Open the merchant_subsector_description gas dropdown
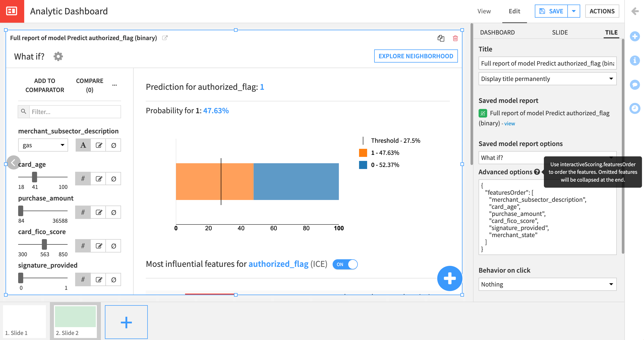The height and width of the screenshot is (340, 644). (43, 145)
